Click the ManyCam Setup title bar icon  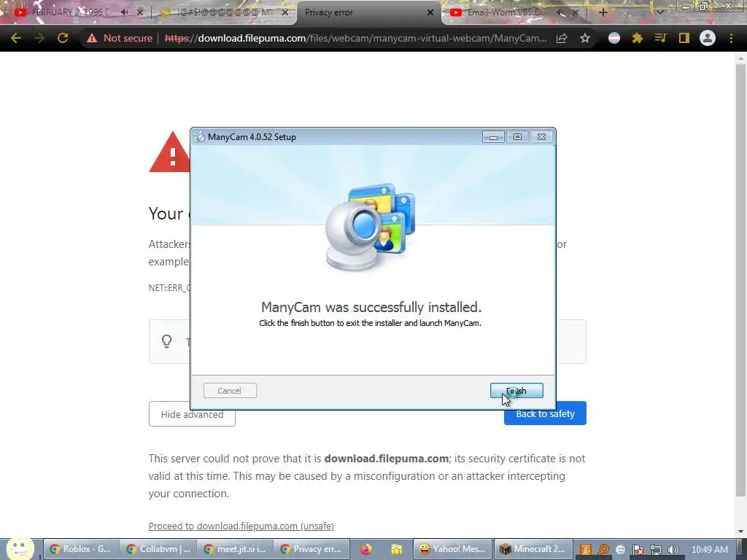199,136
